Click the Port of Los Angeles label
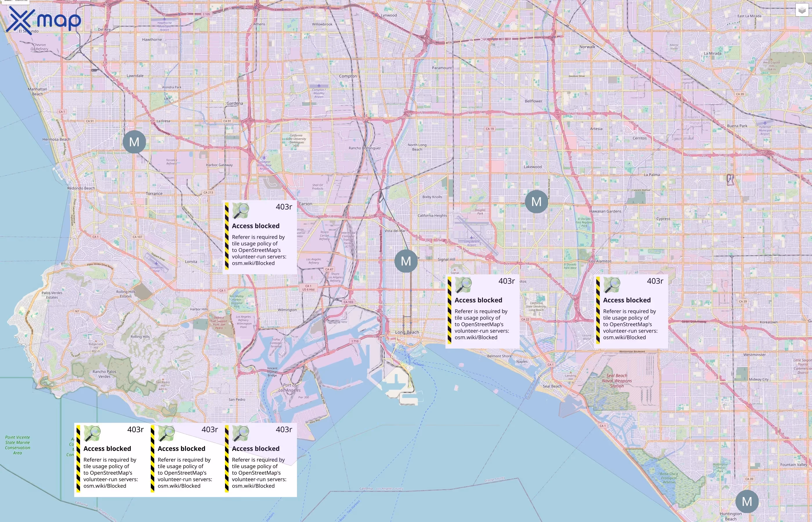Image resolution: width=812 pixels, height=522 pixels. [289, 387]
